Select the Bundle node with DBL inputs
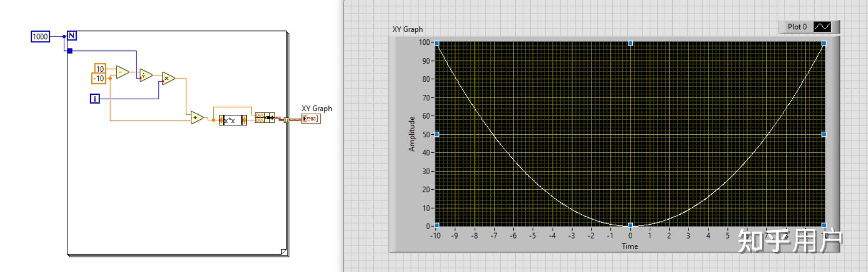 265,118
